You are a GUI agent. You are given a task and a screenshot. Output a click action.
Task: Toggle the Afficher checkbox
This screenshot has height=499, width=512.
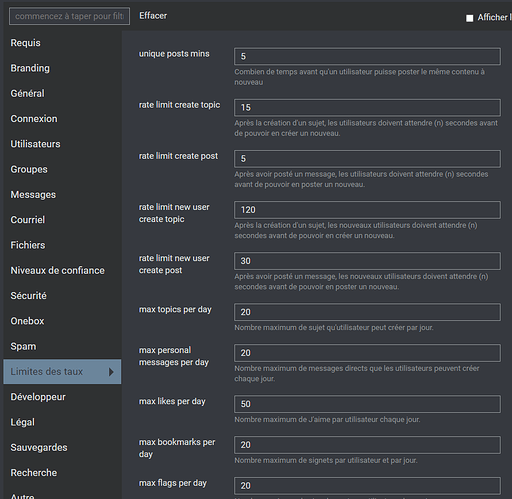coord(469,18)
